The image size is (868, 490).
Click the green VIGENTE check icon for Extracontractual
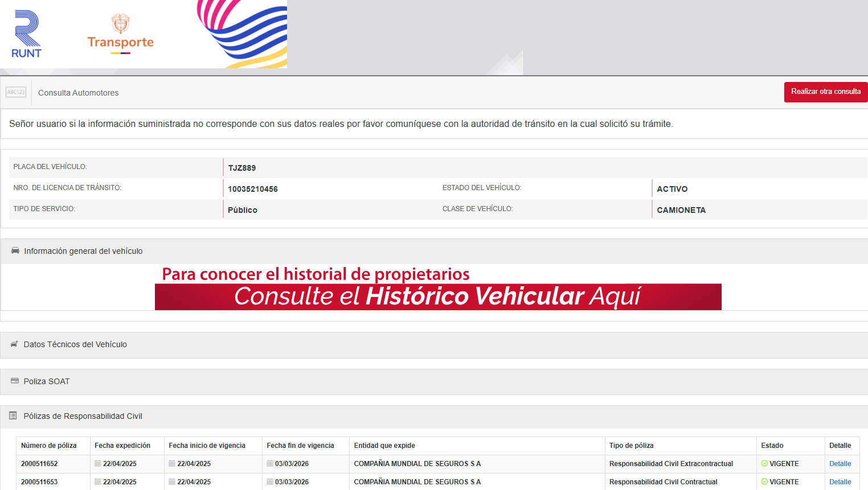pyautogui.click(x=764, y=464)
